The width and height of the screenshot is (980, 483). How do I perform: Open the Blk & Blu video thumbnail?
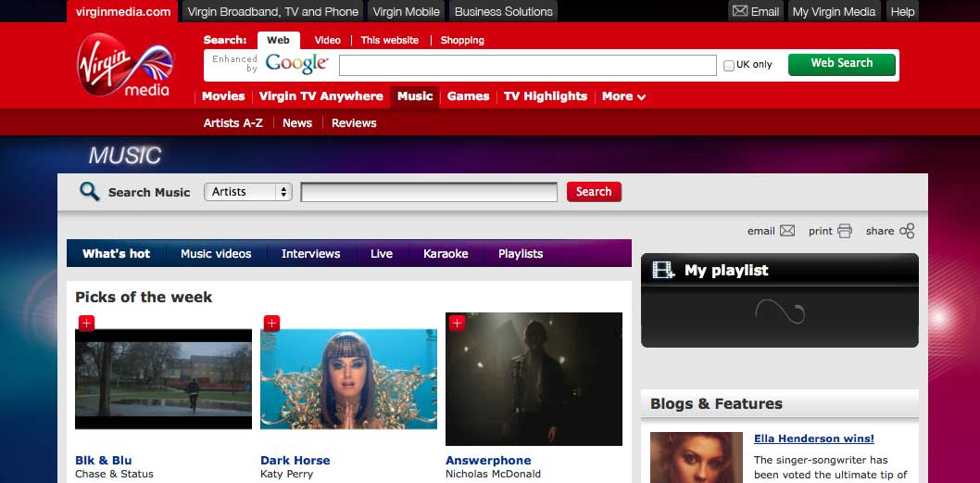pyautogui.click(x=163, y=379)
